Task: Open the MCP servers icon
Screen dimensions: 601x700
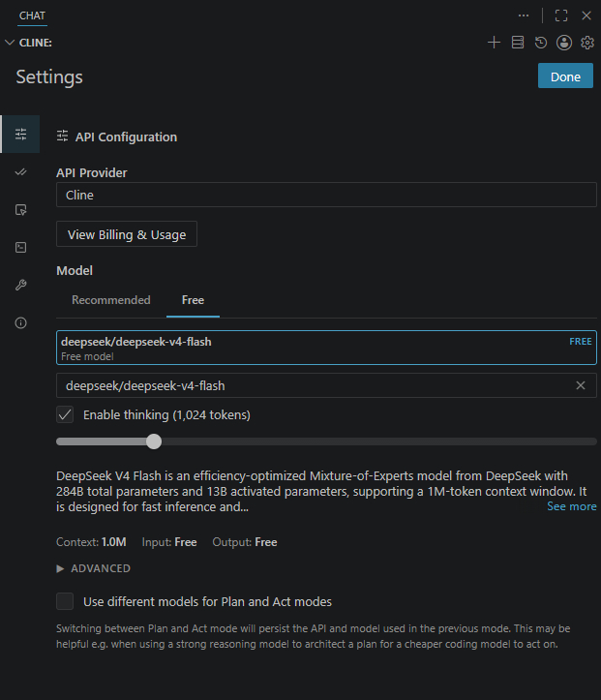Action: (517, 43)
